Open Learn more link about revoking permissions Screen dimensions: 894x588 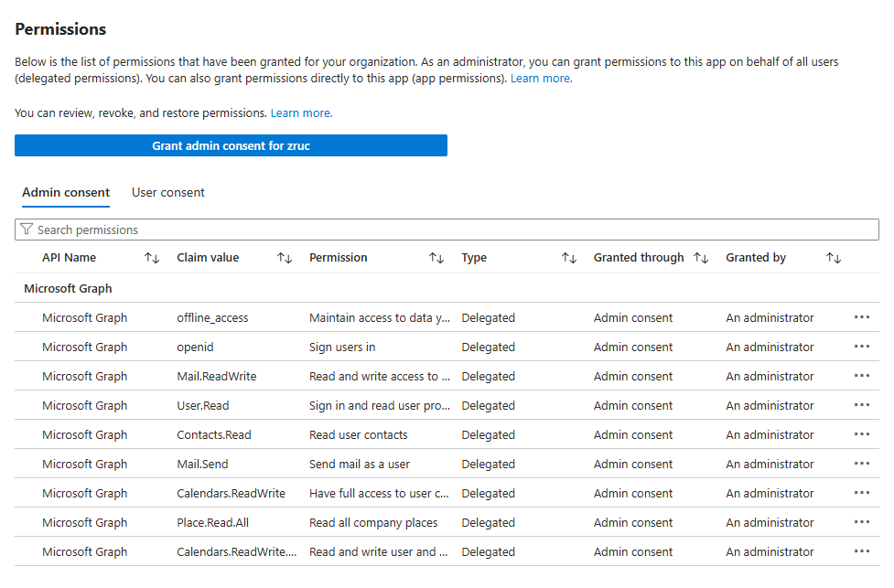[x=301, y=112]
